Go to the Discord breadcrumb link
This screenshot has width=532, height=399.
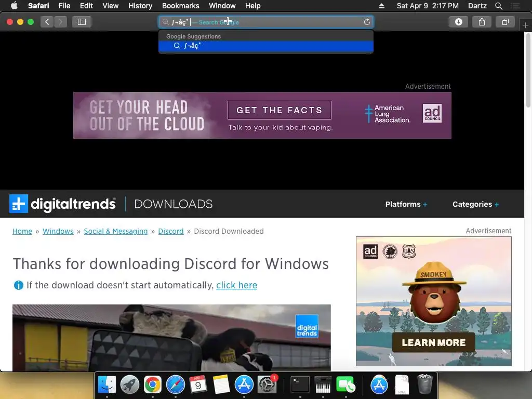(170, 231)
